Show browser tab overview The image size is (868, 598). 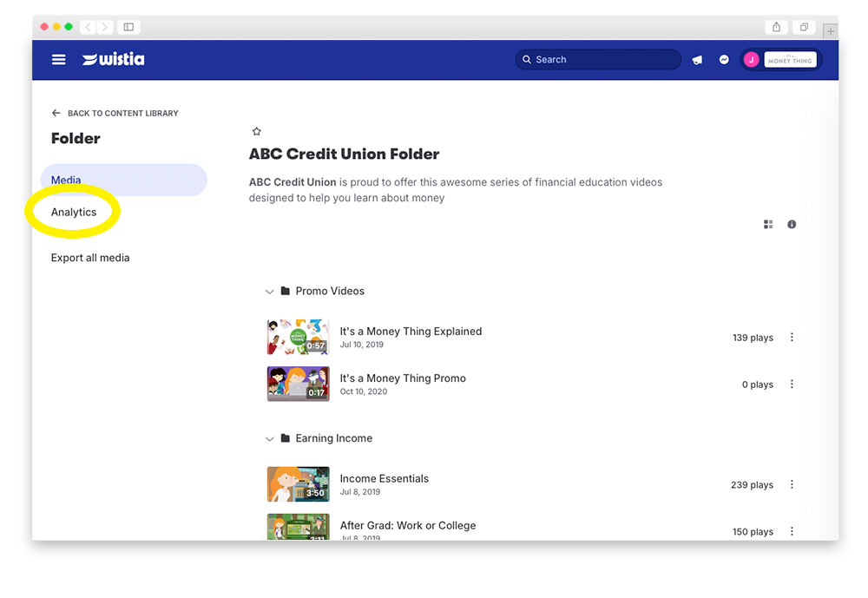[x=805, y=27]
